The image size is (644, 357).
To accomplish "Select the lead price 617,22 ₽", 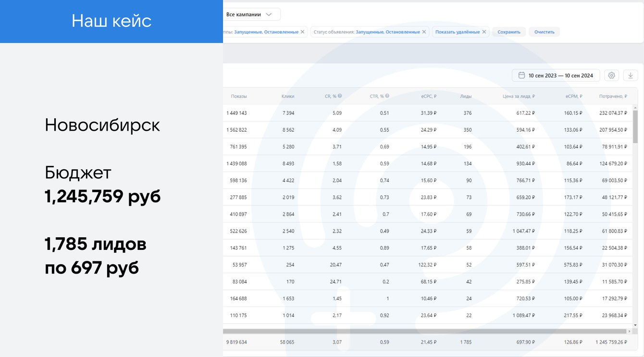I will 525,113.
